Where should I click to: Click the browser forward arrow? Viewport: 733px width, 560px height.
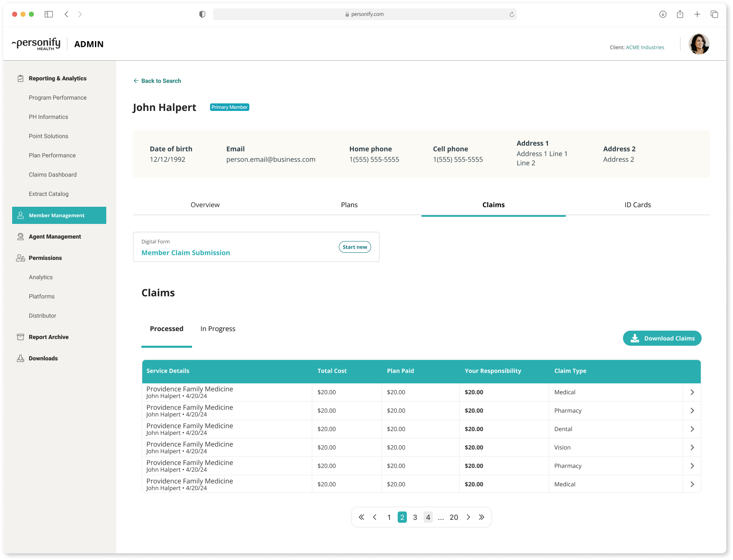tap(80, 14)
